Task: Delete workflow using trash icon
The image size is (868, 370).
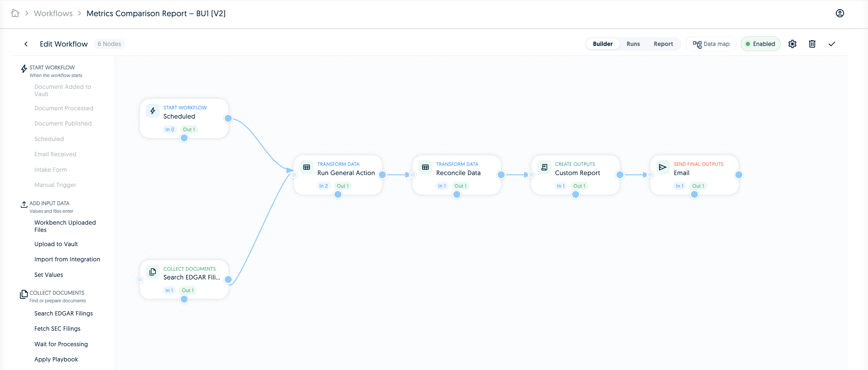Action: click(812, 44)
